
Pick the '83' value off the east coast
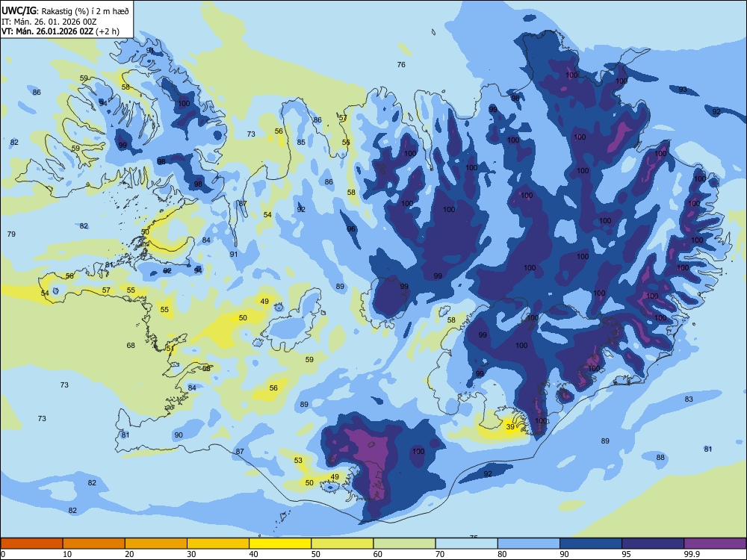tap(689, 399)
